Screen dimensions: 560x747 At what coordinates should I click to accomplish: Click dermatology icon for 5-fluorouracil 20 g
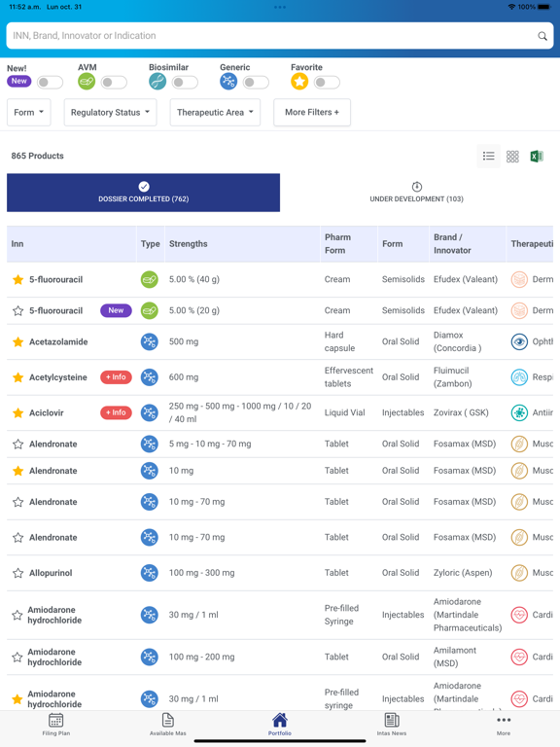[519, 310]
